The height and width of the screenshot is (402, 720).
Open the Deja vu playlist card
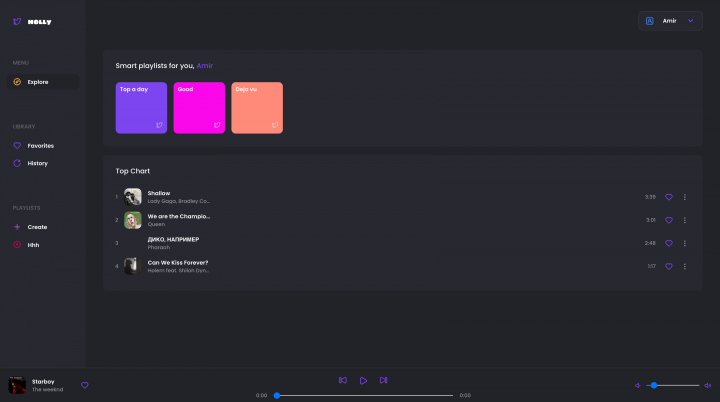(x=257, y=108)
